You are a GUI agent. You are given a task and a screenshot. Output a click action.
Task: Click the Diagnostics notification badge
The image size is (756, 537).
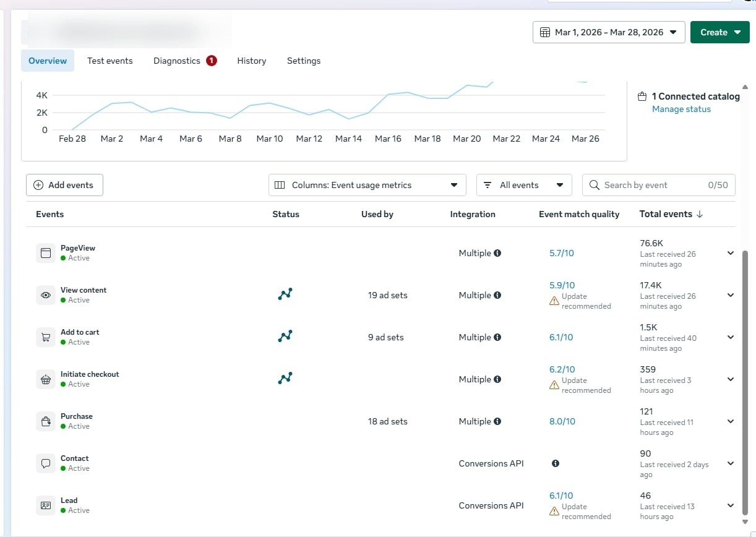pyautogui.click(x=212, y=61)
